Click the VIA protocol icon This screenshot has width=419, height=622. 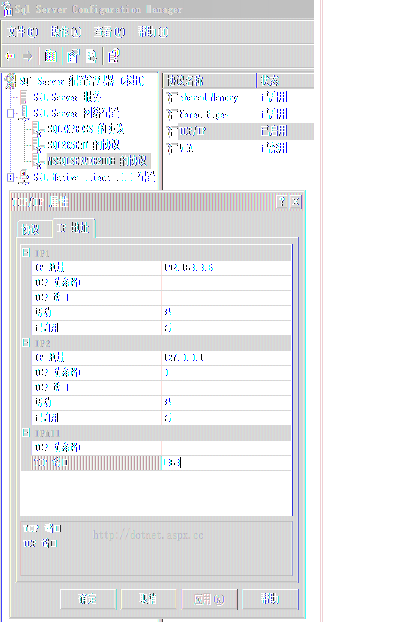pyautogui.click(x=171, y=148)
